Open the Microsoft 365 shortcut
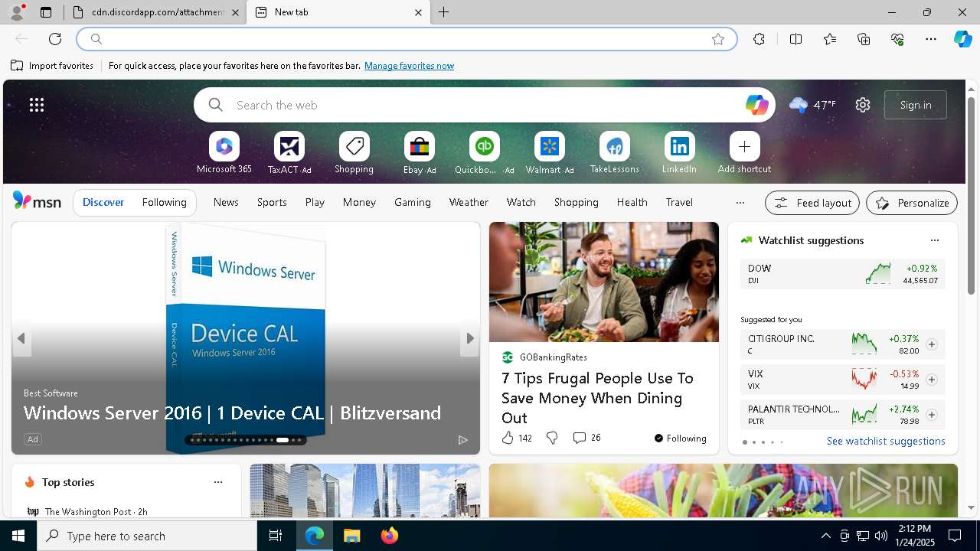Screen dimensions: 980x551 coord(224,153)
